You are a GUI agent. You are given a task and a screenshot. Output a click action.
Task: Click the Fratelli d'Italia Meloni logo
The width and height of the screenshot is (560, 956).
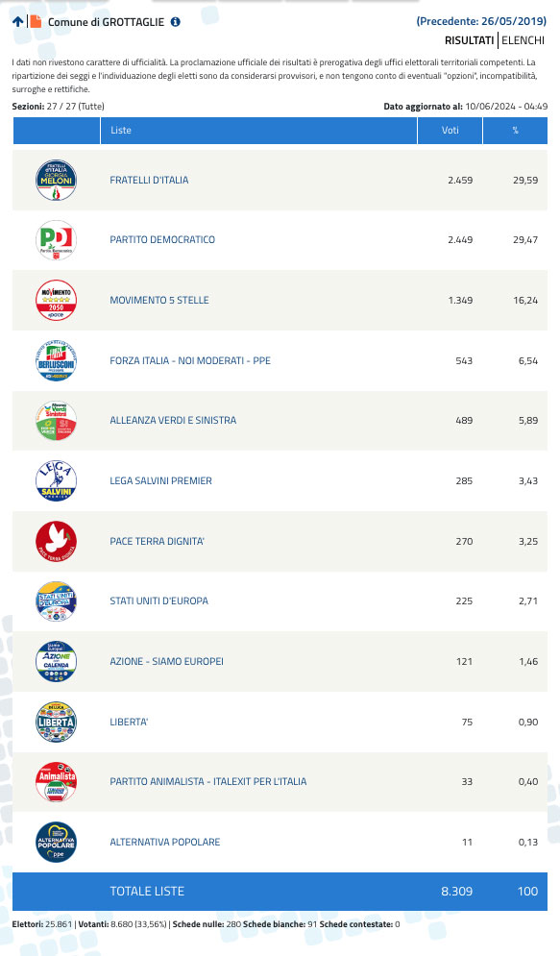coord(56,180)
